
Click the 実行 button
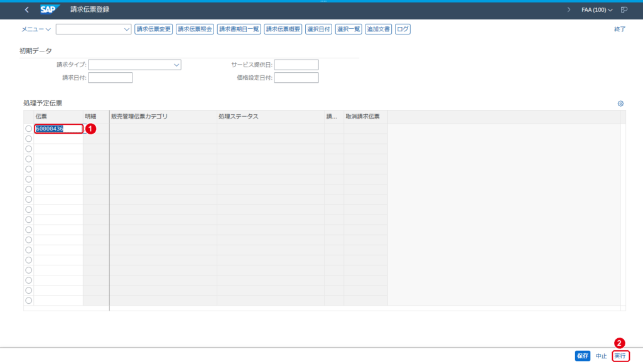pyautogui.click(x=620, y=356)
